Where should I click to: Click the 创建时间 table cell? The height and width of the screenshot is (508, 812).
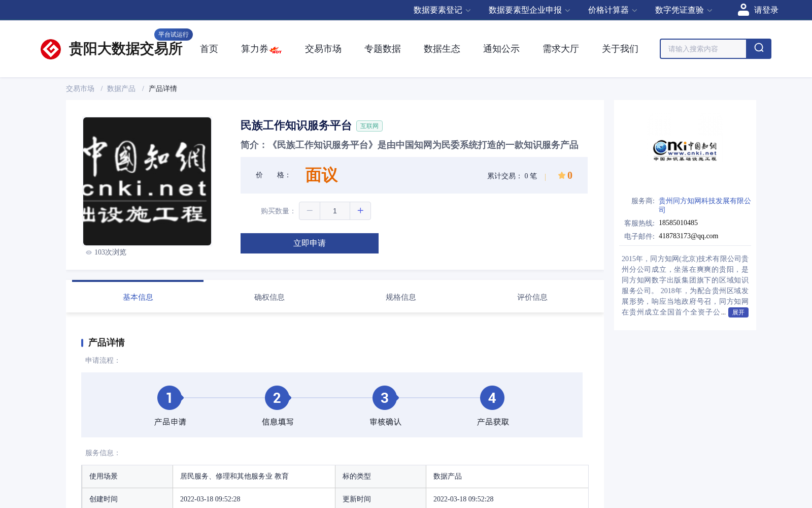[127, 498]
